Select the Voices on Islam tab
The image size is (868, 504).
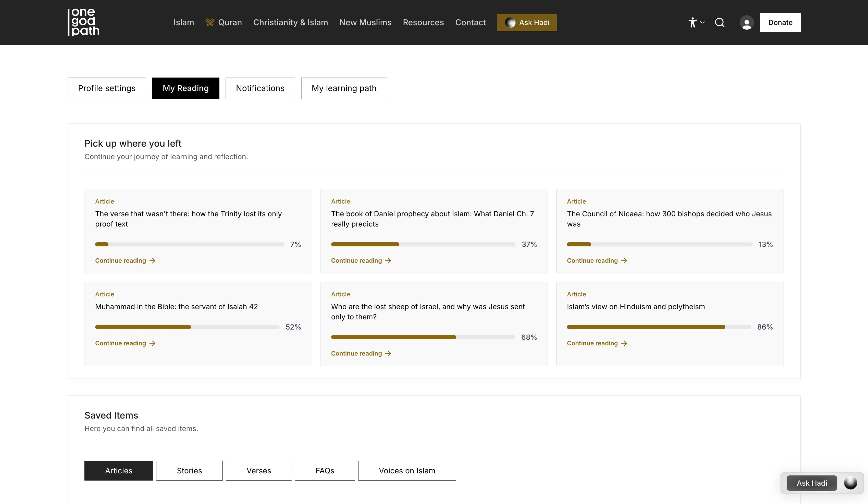click(407, 470)
